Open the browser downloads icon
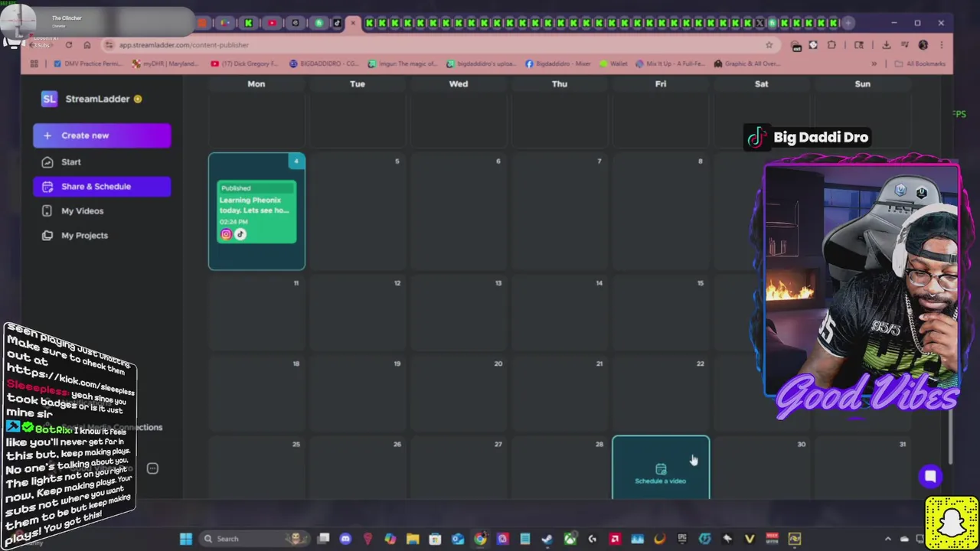The height and width of the screenshot is (551, 980). point(886,45)
